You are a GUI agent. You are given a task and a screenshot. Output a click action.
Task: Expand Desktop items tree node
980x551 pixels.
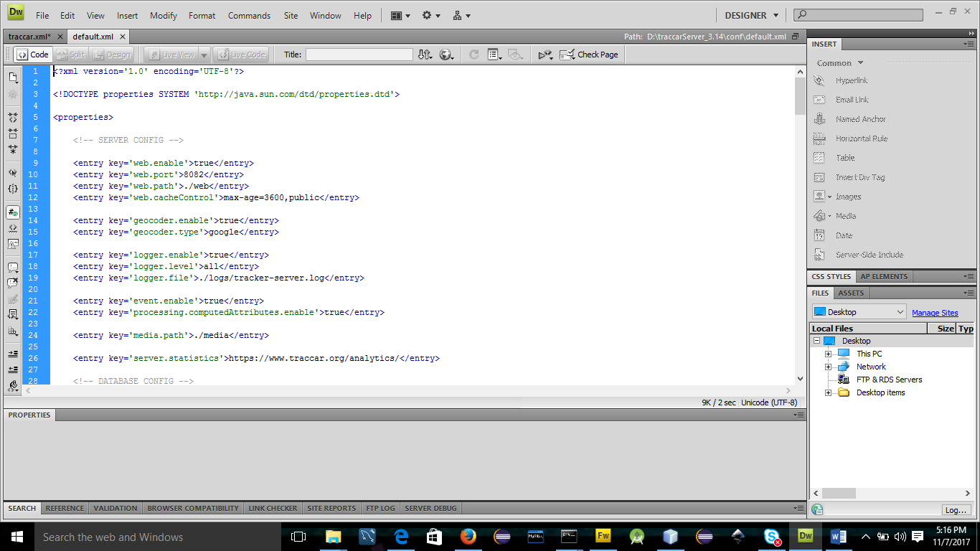coord(828,392)
